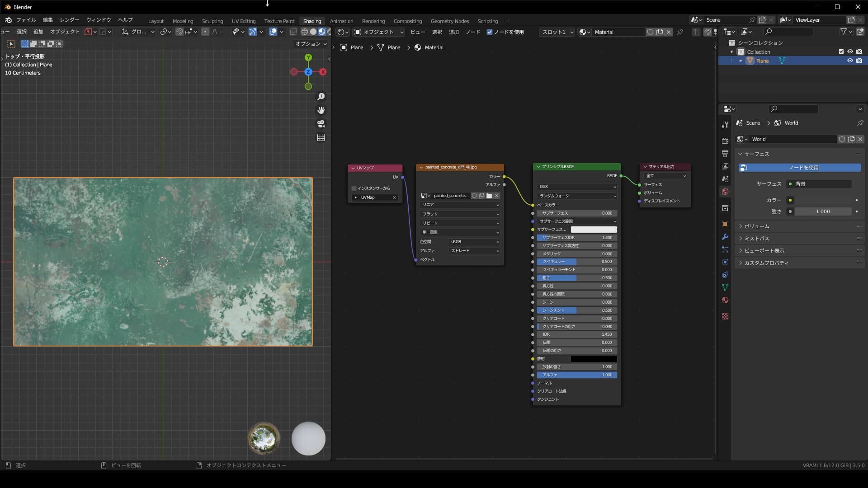This screenshot has height=488, width=868.
Task: Click the 放射 emission color swatch
Action: [593, 358]
